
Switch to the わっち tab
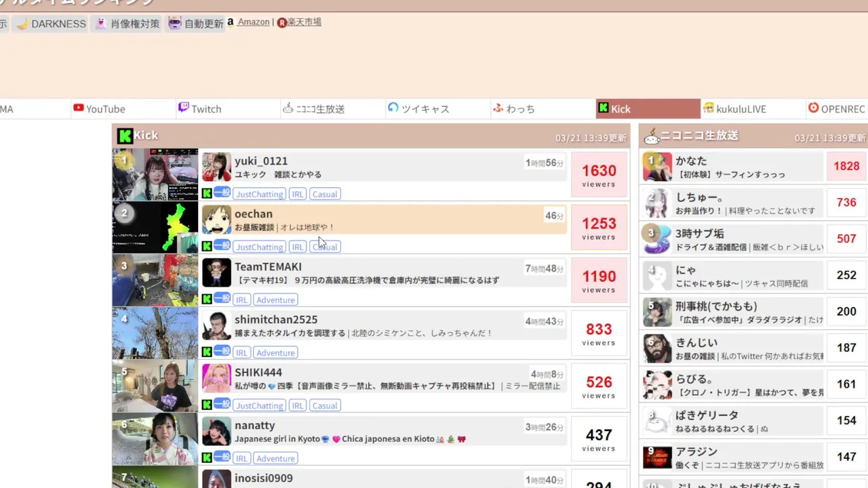pyautogui.click(x=543, y=108)
